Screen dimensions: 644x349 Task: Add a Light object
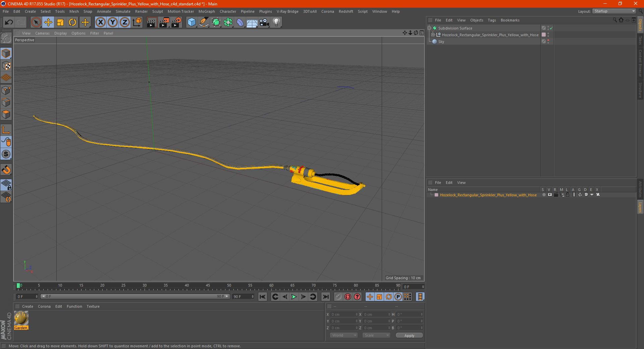(276, 22)
